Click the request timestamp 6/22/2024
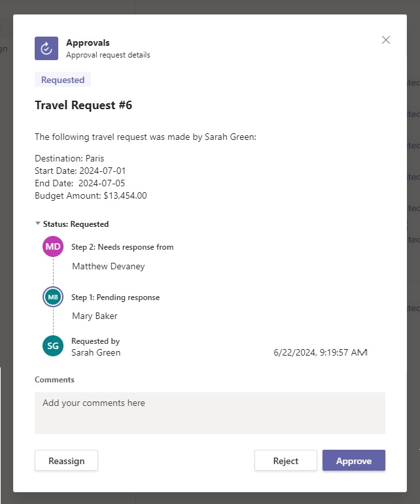Viewport: 420px width, 504px height. coord(321,352)
